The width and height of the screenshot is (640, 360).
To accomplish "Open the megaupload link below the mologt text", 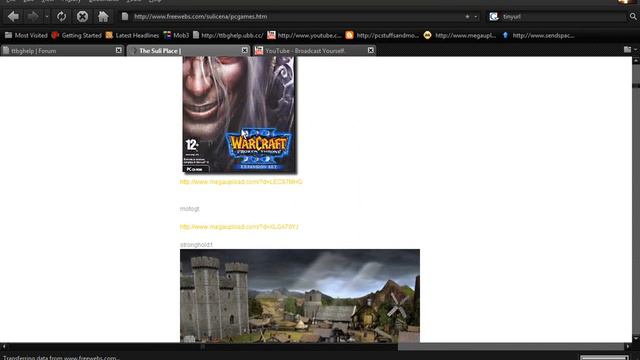I will pos(239,227).
